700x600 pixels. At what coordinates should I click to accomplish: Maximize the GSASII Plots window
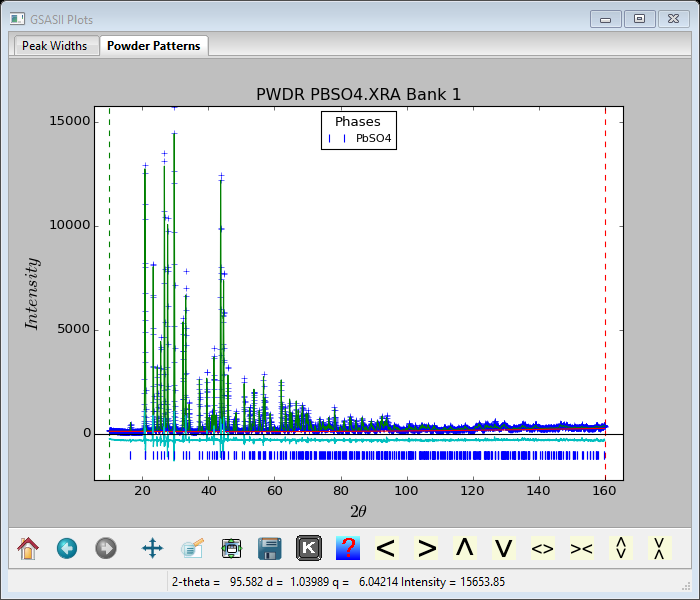click(639, 19)
